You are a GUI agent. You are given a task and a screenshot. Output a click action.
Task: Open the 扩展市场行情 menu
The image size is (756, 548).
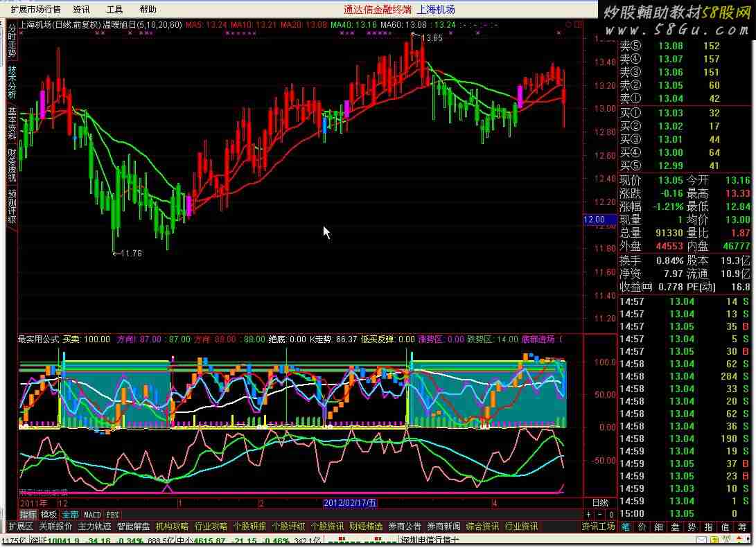point(35,9)
